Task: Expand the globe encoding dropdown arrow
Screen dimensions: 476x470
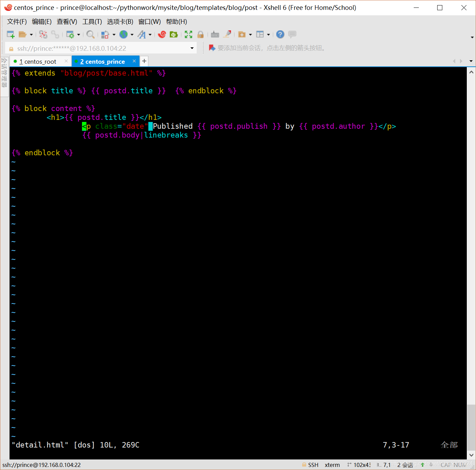Action: click(132, 34)
